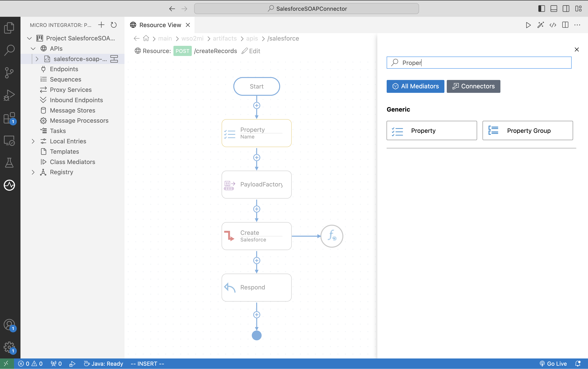
Task: Open Inbound Endpoints item
Action: 76,100
